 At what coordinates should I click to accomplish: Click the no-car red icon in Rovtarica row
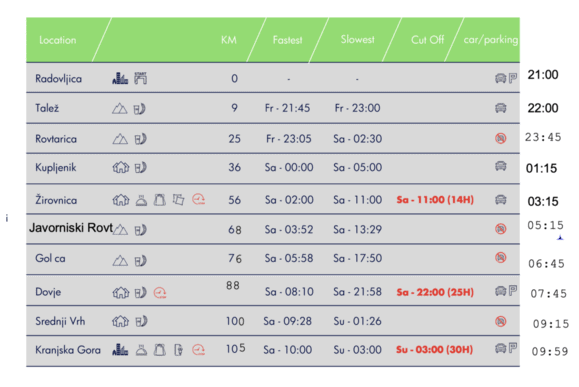pos(500,138)
